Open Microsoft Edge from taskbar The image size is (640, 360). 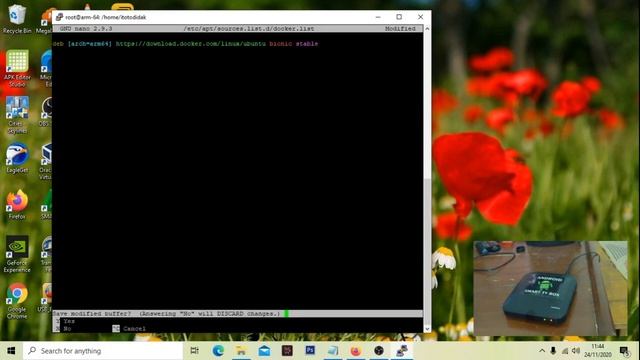pyautogui.click(x=218, y=351)
